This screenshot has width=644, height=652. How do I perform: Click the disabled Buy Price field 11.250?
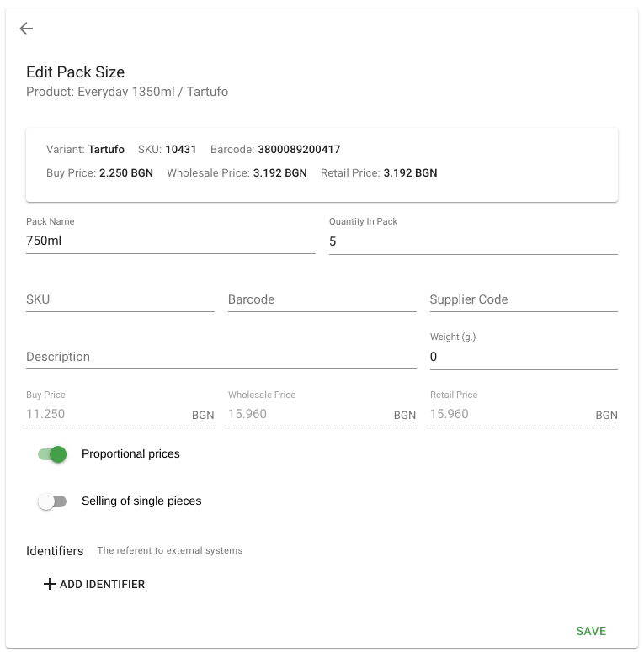120,414
